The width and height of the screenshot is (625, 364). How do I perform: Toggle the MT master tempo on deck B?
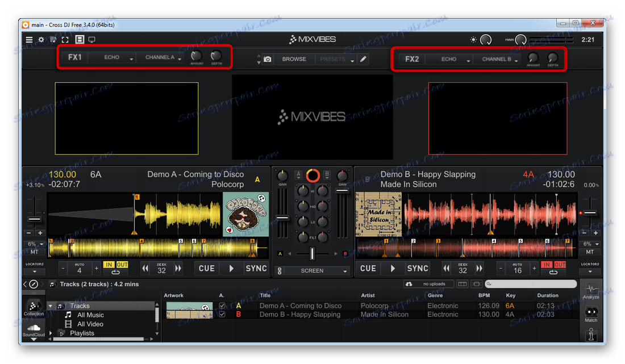click(590, 252)
